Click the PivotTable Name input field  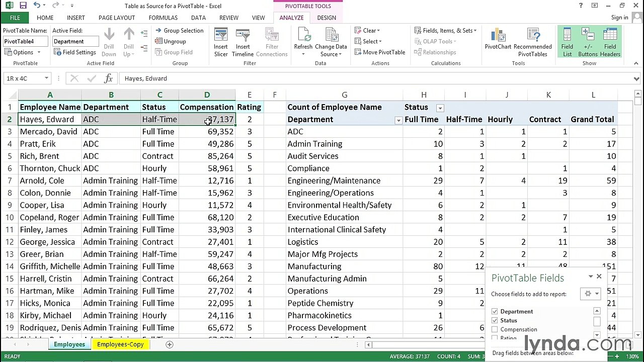(x=25, y=41)
